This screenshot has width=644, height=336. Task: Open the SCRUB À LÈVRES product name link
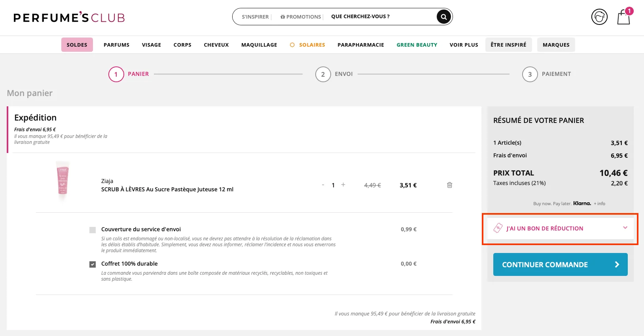pyautogui.click(x=167, y=189)
